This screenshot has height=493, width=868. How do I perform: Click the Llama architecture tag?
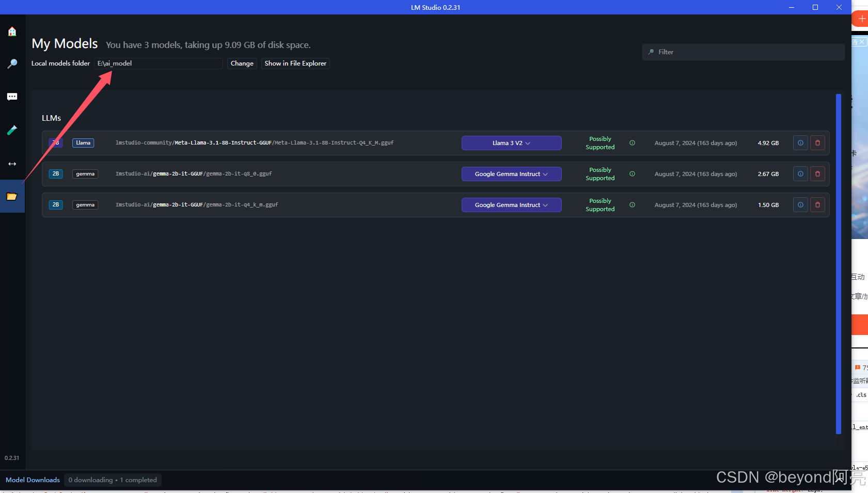pyautogui.click(x=83, y=143)
